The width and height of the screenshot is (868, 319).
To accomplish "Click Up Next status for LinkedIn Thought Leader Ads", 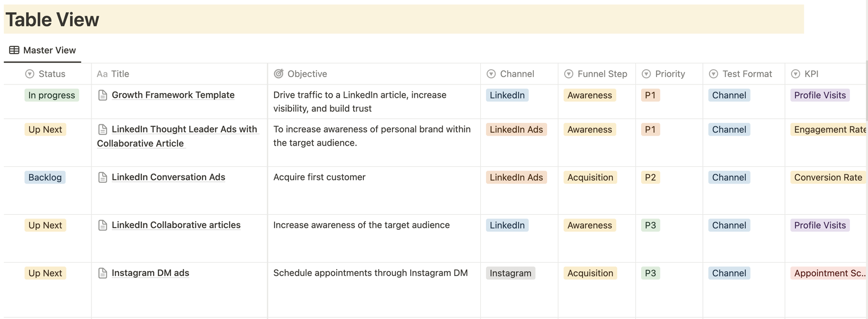I will 45,129.
